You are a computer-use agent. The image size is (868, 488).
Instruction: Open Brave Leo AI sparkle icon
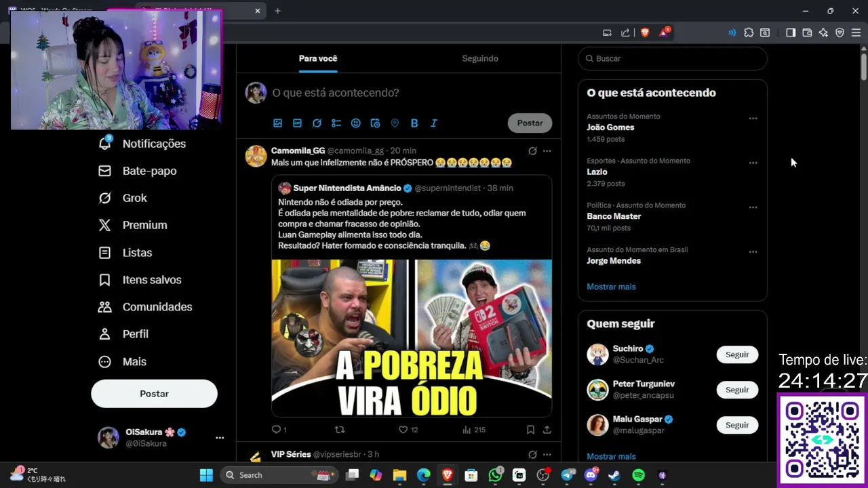coord(823,33)
